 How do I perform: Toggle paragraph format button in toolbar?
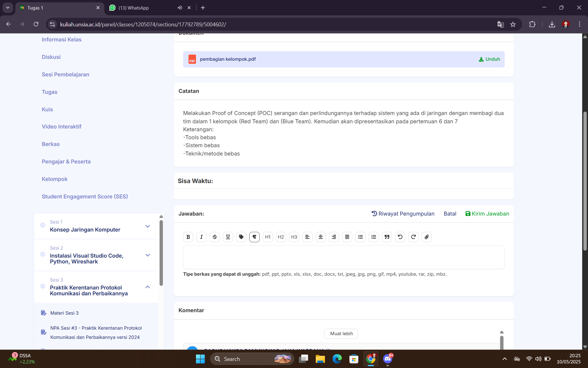[254, 237]
